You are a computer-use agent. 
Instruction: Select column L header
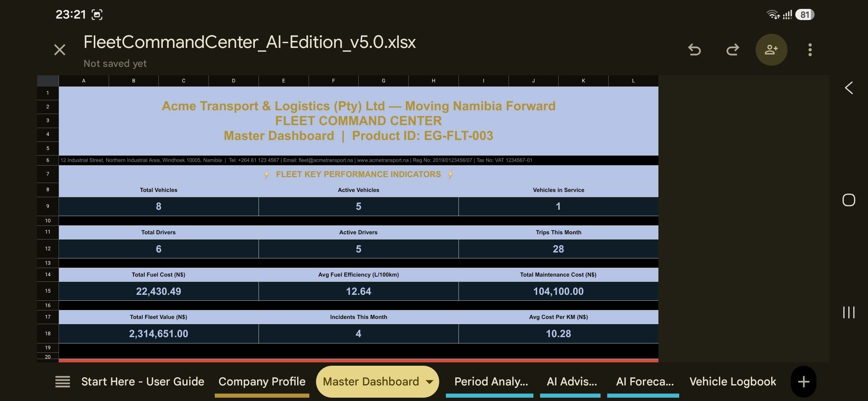633,81
